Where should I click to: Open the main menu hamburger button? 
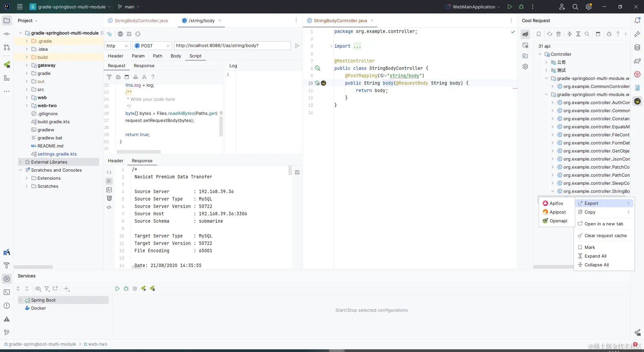pos(20,7)
